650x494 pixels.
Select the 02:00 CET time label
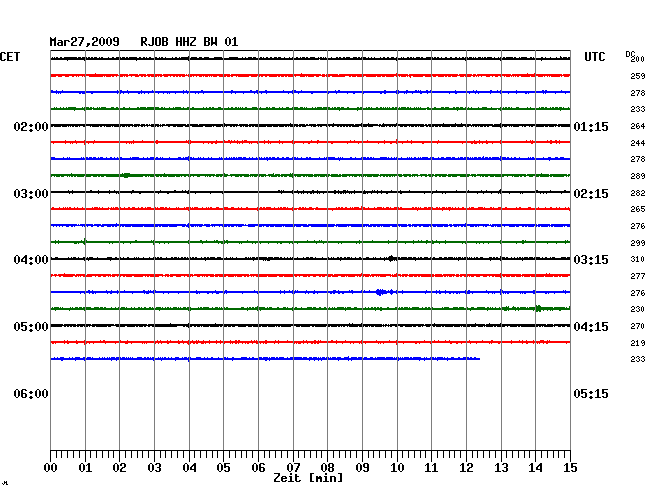[x=31, y=126]
